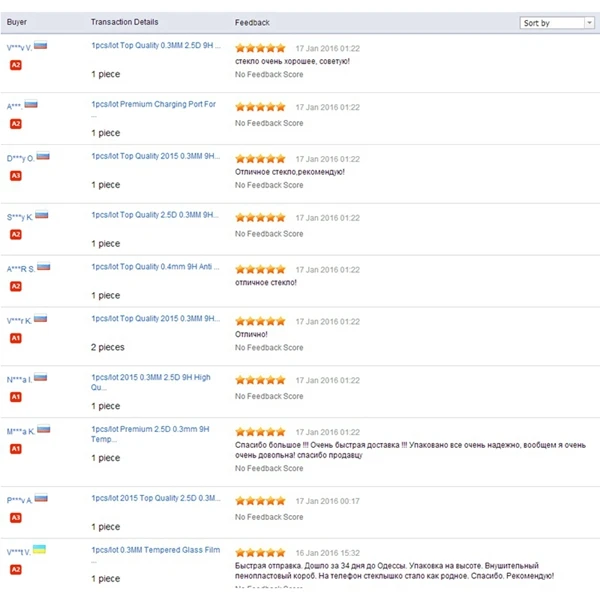Click the A2 badge under buyer S***y K.
This screenshot has height=600, width=600.
16,234
